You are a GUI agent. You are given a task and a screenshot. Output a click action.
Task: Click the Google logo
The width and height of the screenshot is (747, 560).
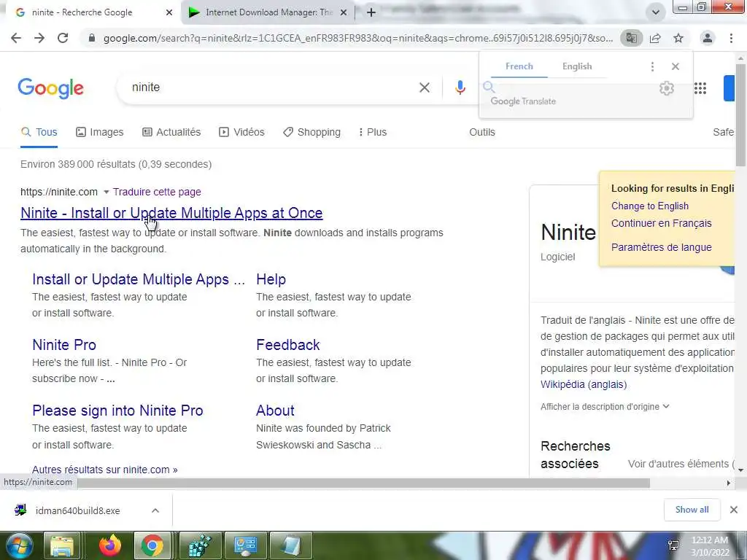coord(50,88)
